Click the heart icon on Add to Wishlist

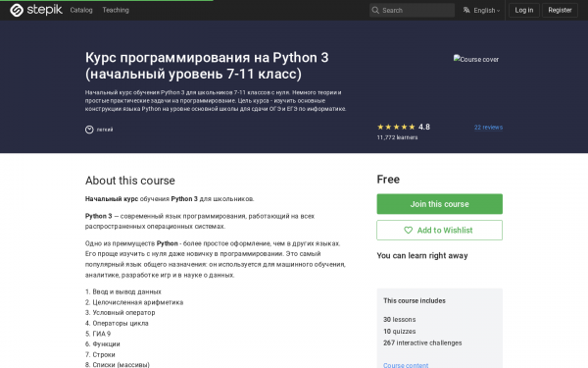pyautogui.click(x=408, y=231)
